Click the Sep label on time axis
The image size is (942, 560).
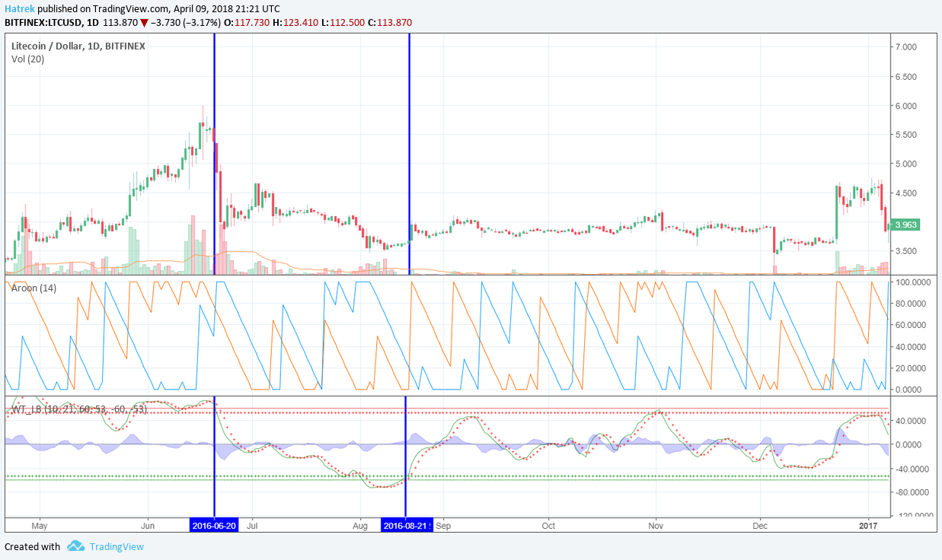pyautogui.click(x=444, y=526)
